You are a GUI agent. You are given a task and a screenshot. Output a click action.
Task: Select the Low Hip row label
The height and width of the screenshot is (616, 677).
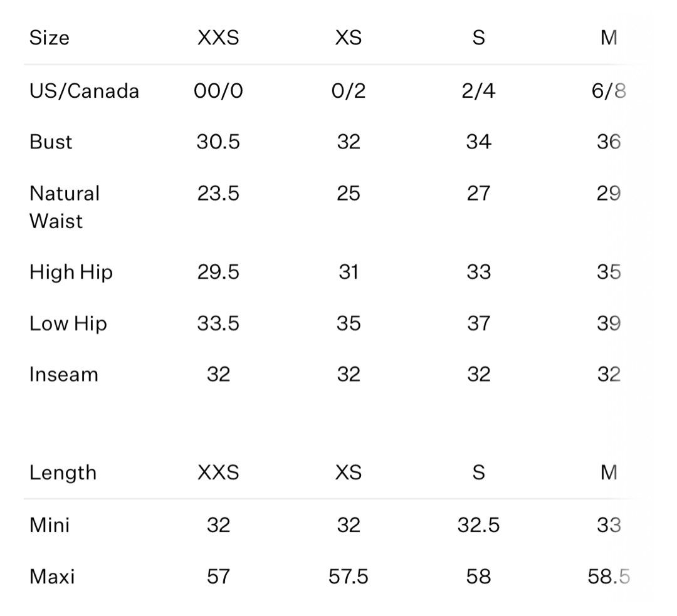coord(68,324)
